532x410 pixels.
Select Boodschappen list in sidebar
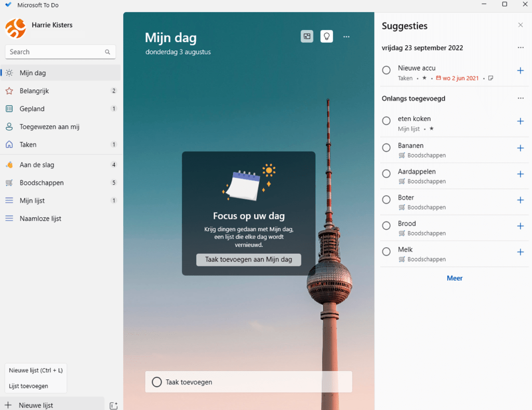[x=42, y=183]
